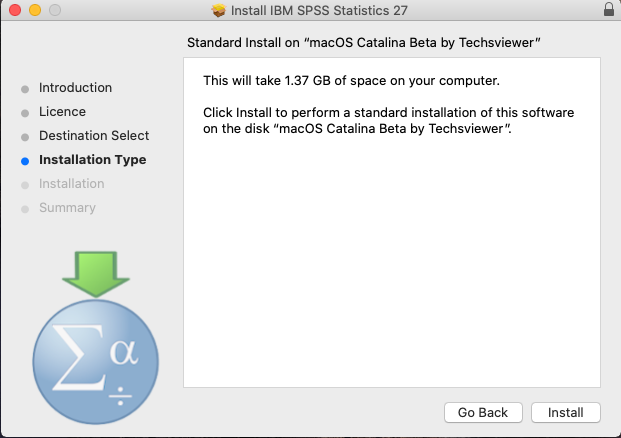621x438 pixels.
Task: Click the Install button
Action: click(566, 412)
